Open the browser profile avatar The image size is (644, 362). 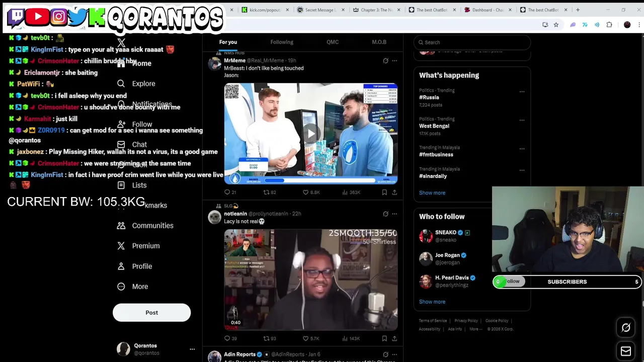(627, 25)
